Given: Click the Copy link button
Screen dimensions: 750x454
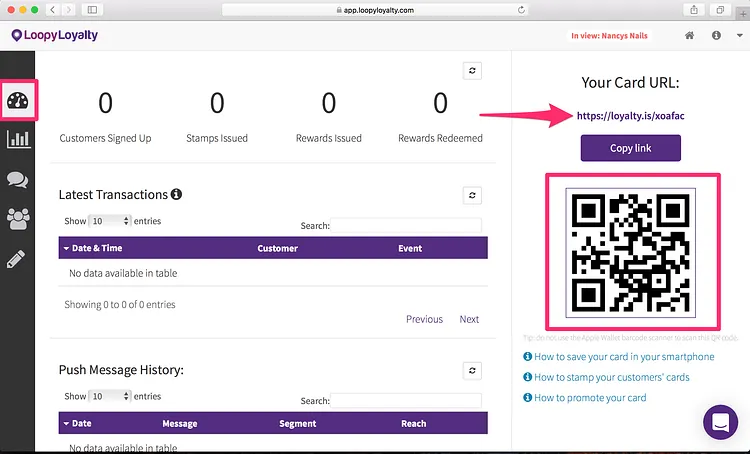Looking at the screenshot, I should [x=630, y=148].
